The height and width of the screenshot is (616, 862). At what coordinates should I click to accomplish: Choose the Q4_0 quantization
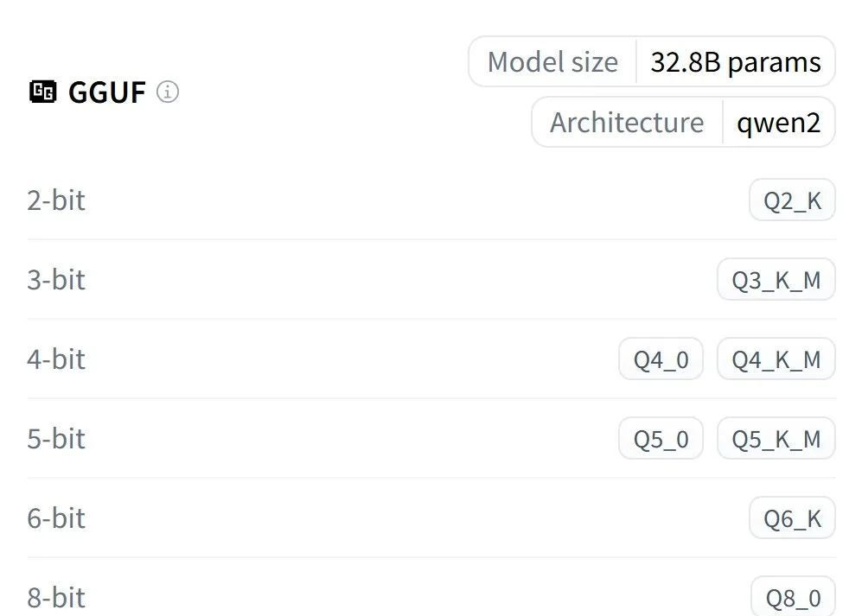click(661, 359)
